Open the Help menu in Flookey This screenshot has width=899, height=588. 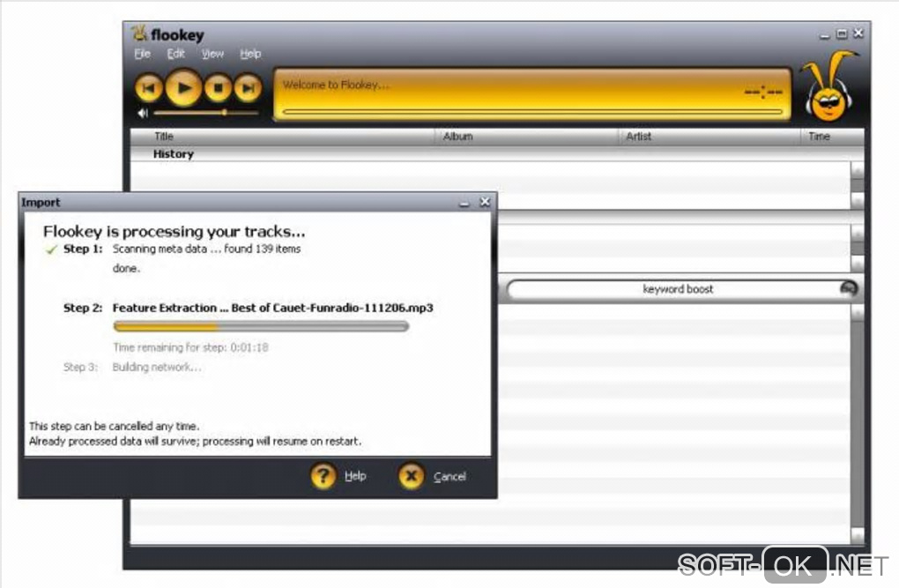tap(250, 54)
